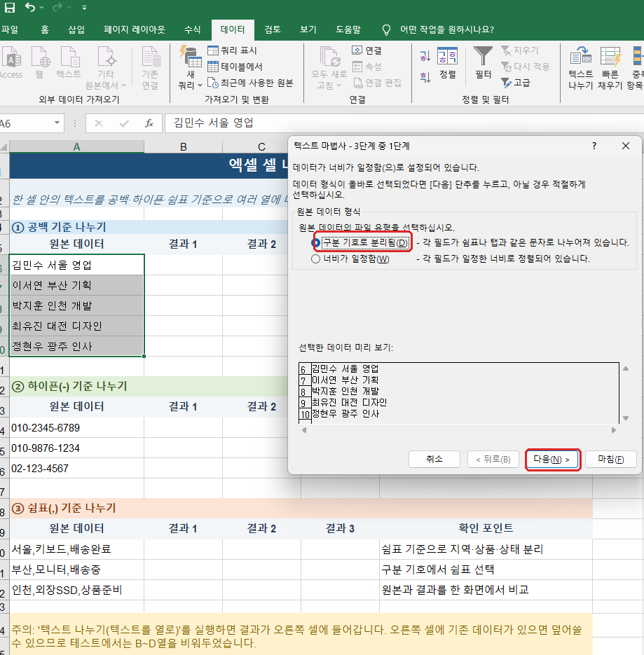The image size is (644, 655).
Task: Select cell containing 02-123-4567
Action: tap(76, 468)
